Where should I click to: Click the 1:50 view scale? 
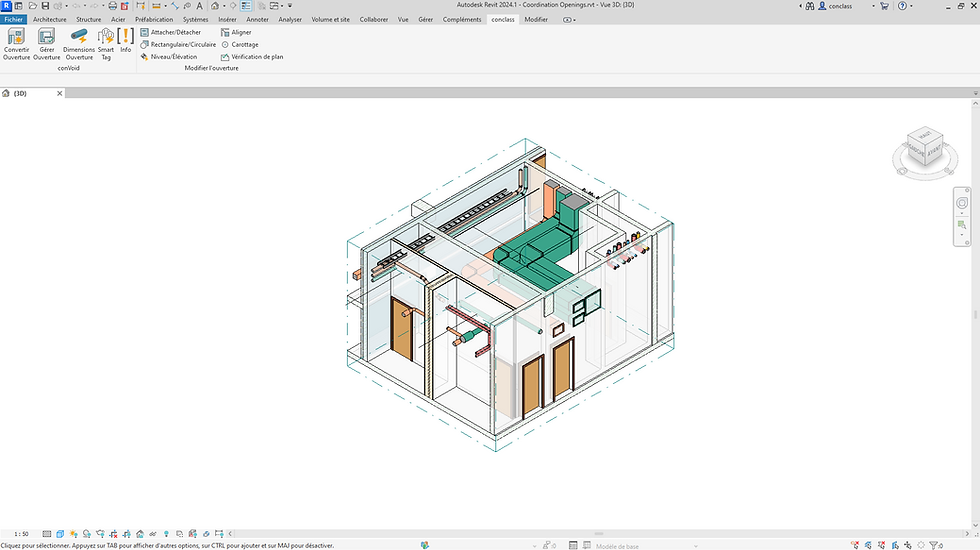pyautogui.click(x=21, y=534)
